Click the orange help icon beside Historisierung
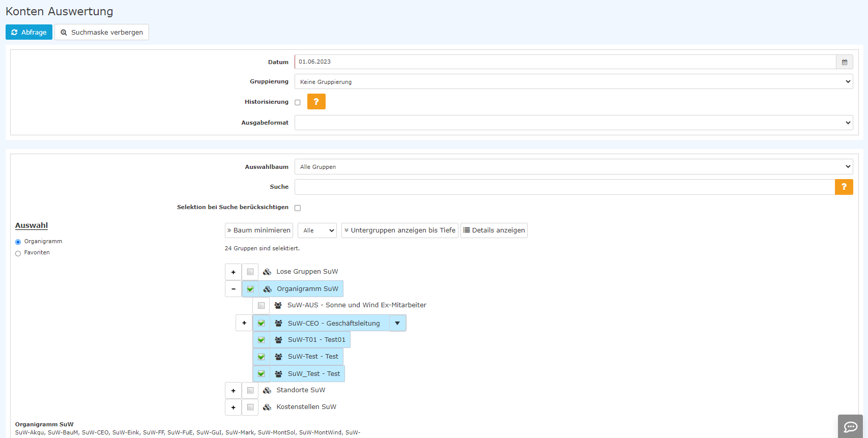 pos(316,102)
